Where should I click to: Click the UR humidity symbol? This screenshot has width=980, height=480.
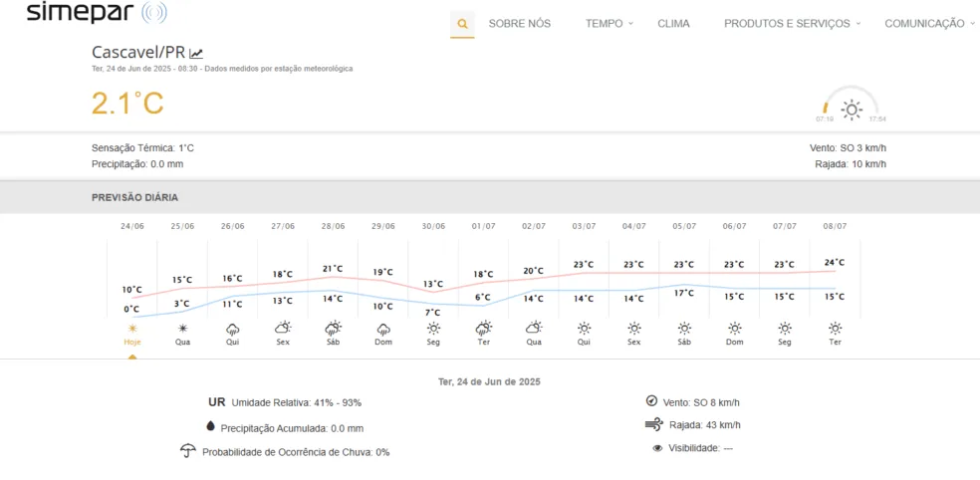click(217, 402)
